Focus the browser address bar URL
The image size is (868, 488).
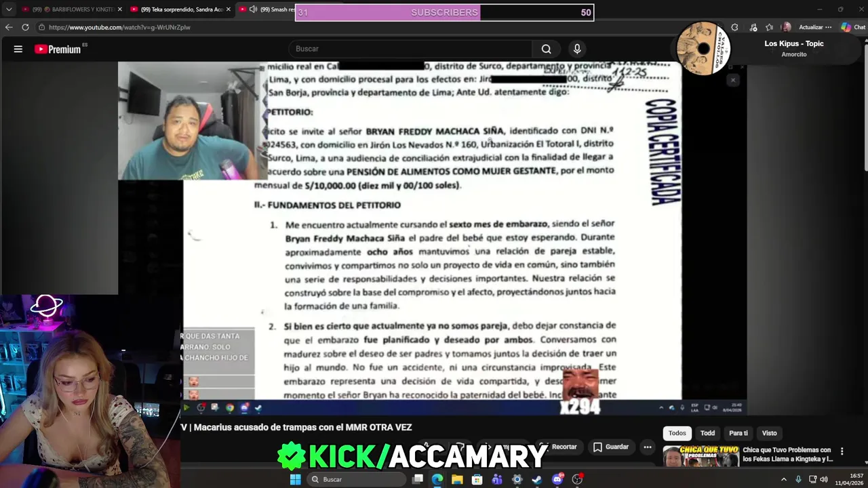[119, 27]
